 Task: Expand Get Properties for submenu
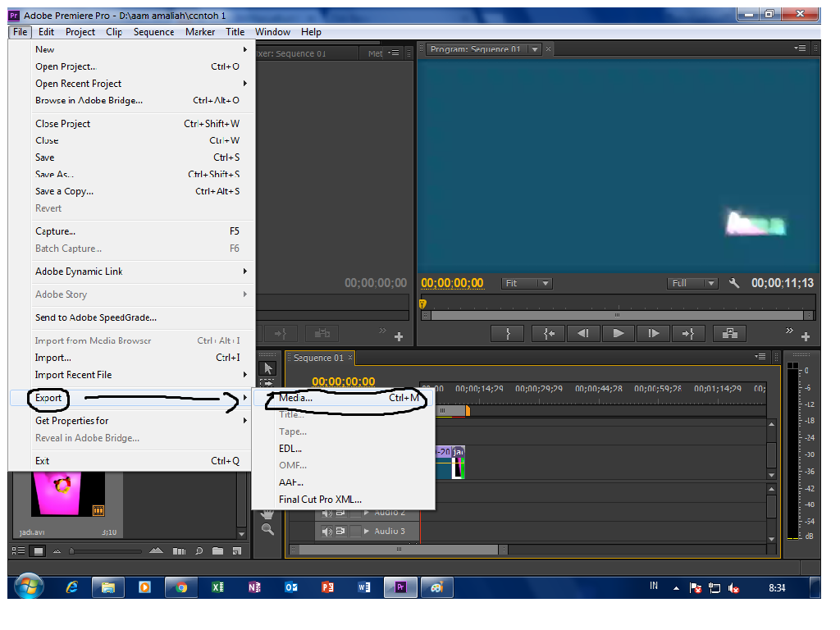(x=244, y=421)
